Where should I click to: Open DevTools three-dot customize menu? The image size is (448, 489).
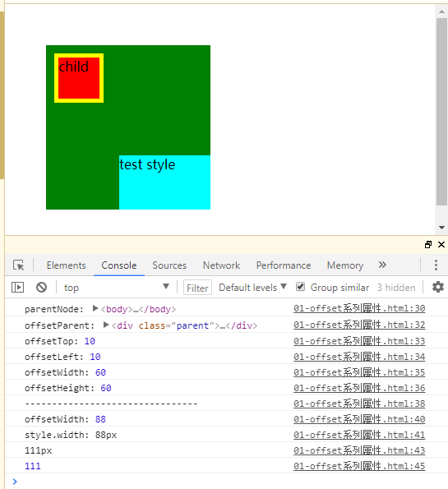coord(436,265)
